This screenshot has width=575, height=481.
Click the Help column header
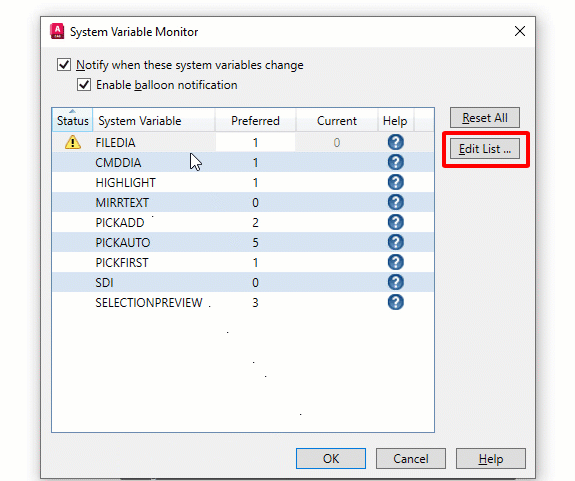(x=395, y=120)
